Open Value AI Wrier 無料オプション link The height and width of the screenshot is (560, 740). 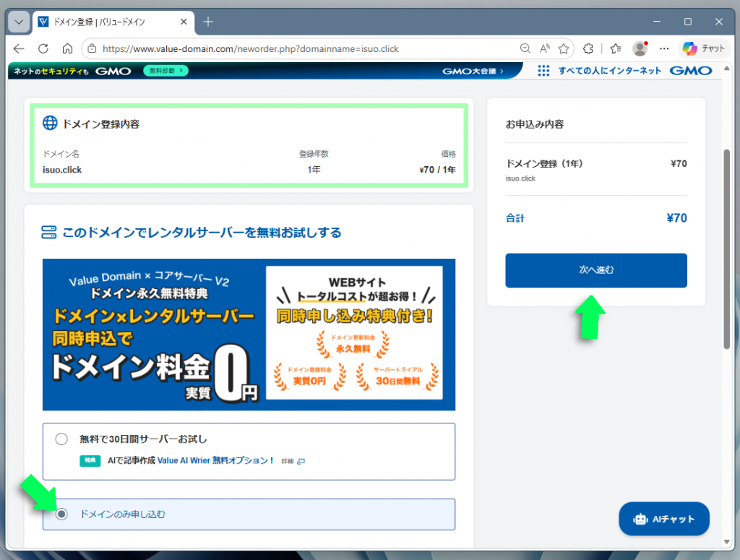click(x=215, y=460)
